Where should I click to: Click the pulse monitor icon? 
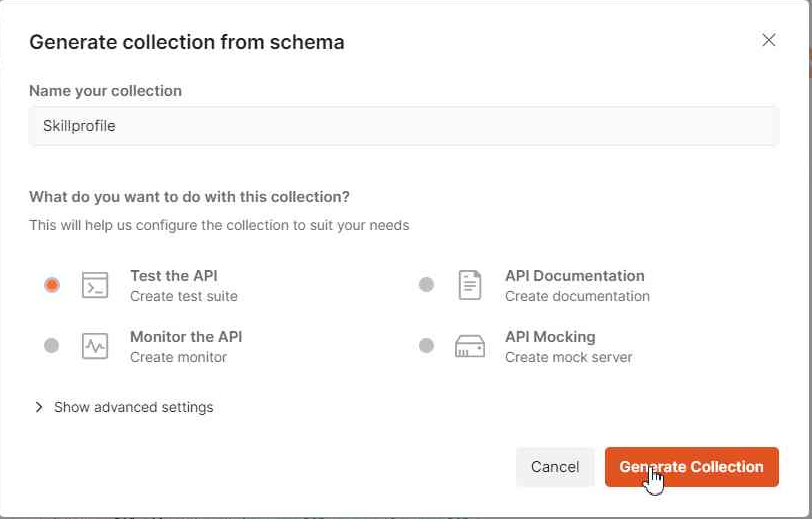95,346
